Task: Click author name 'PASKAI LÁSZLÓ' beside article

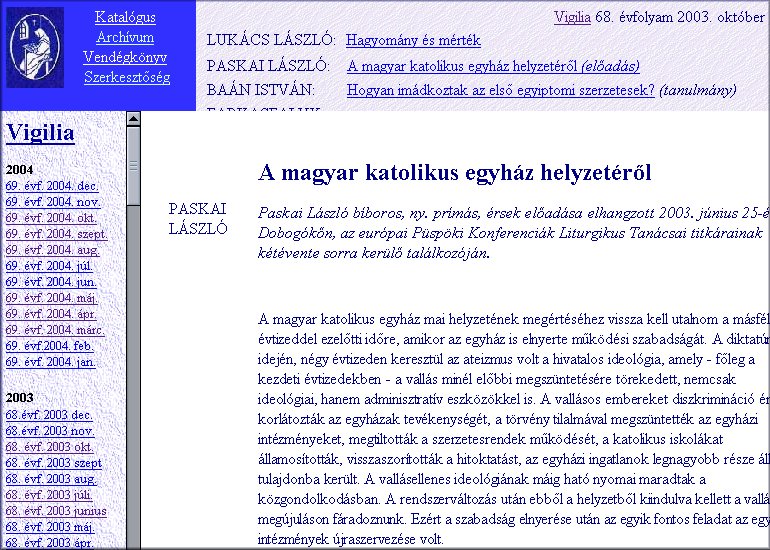Action: click(198, 219)
